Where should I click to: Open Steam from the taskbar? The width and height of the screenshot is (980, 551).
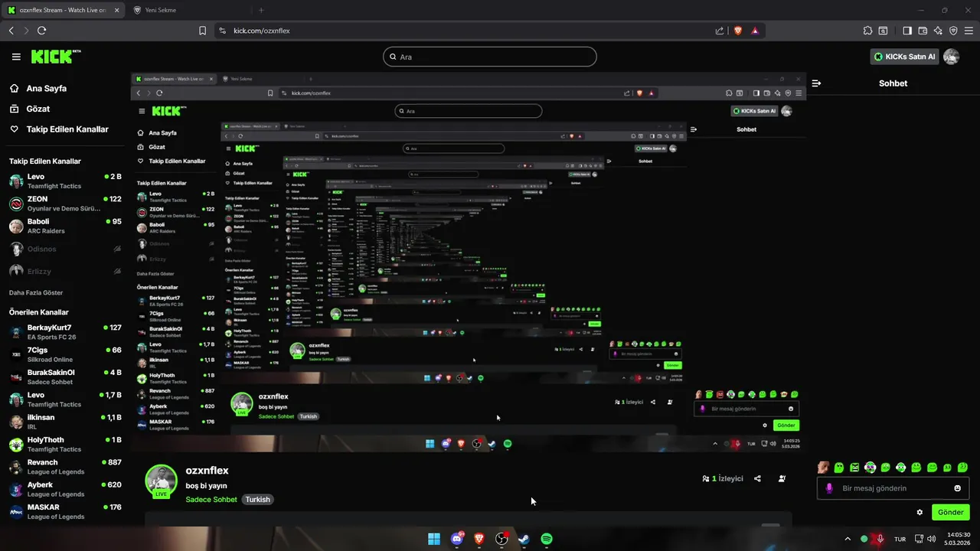[x=524, y=539]
